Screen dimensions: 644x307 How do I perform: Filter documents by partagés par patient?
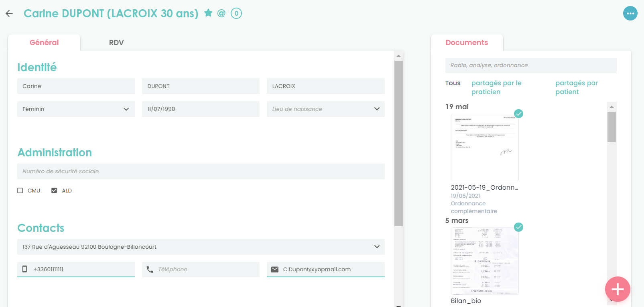[577, 87]
